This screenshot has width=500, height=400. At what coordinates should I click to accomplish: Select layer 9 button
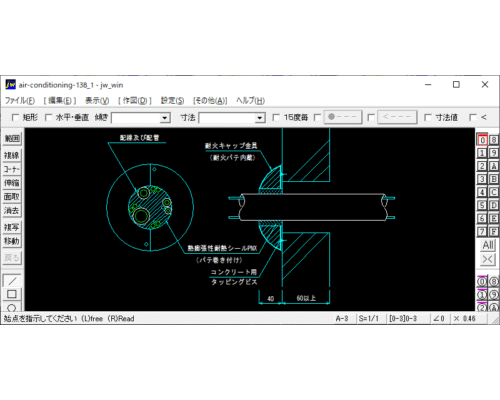click(x=494, y=153)
